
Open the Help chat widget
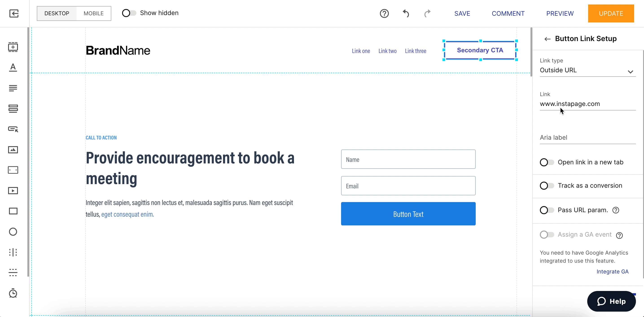tap(611, 301)
